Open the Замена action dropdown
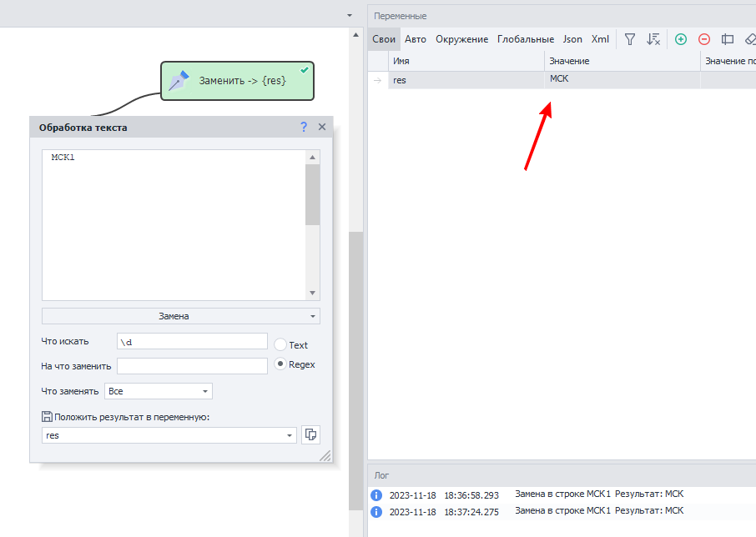 (x=181, y=316)
